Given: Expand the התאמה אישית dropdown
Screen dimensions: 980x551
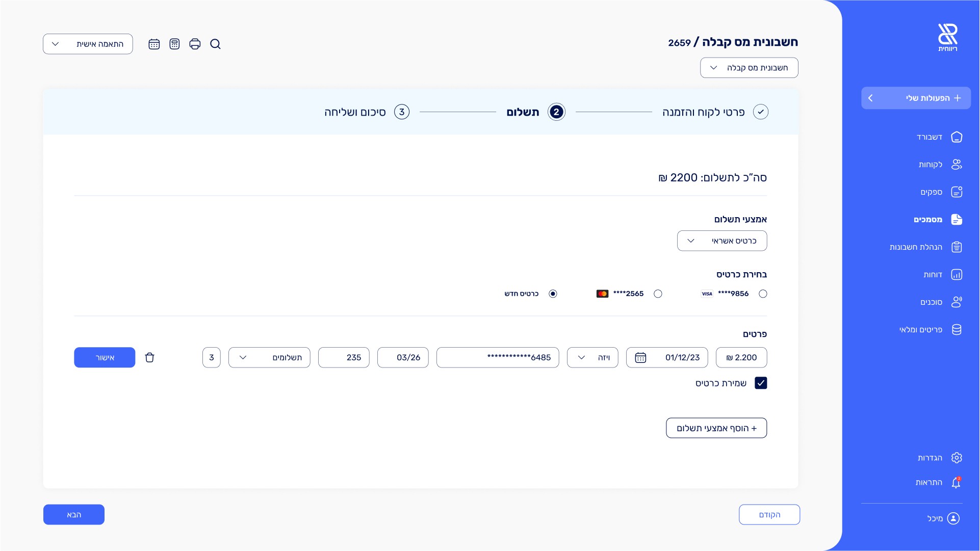Looking at the screenshot, I should tap(88, 44).
